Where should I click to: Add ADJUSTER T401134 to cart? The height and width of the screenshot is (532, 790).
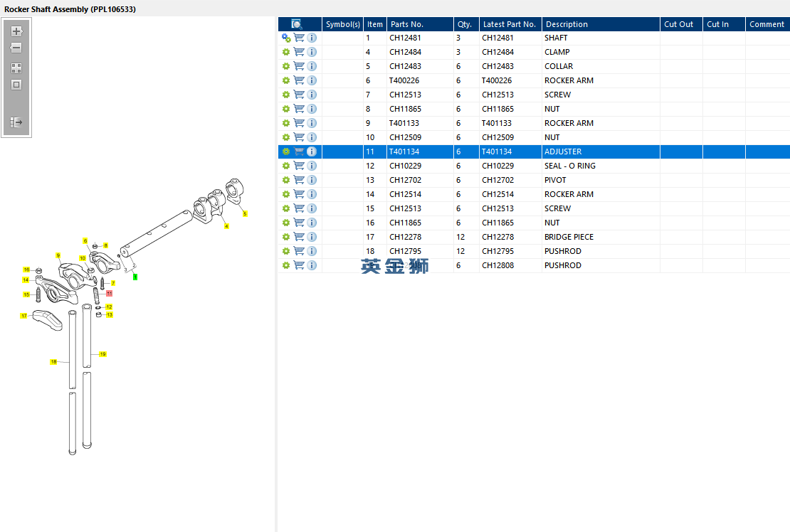299,151
